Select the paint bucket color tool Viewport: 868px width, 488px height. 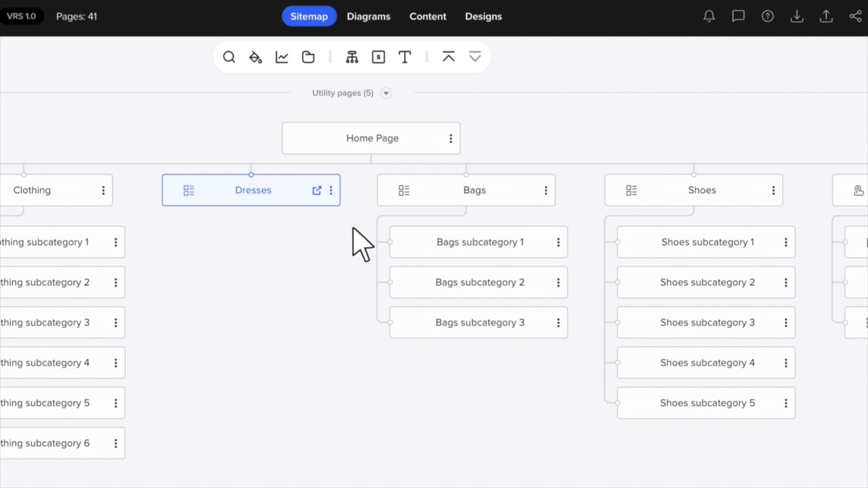(x=256, y=57)
